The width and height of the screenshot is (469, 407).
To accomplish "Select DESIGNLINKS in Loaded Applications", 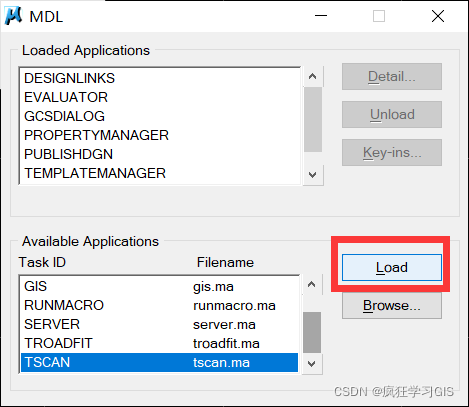I will point(160,78).
